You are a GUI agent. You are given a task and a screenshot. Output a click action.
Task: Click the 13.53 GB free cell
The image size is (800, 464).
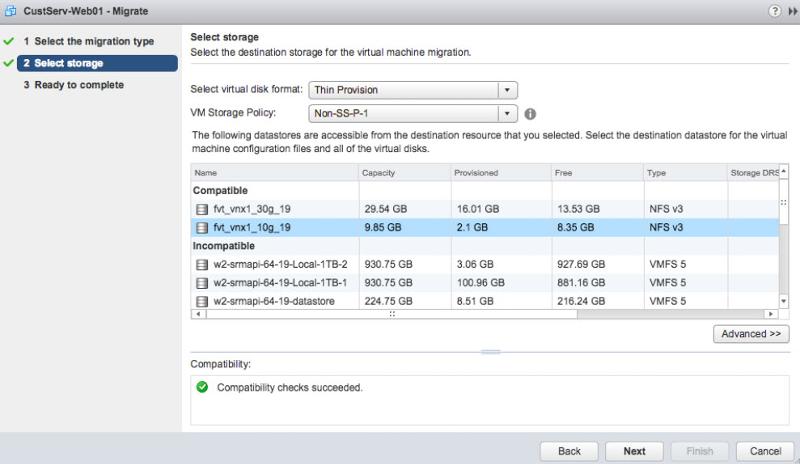[578, 209]
